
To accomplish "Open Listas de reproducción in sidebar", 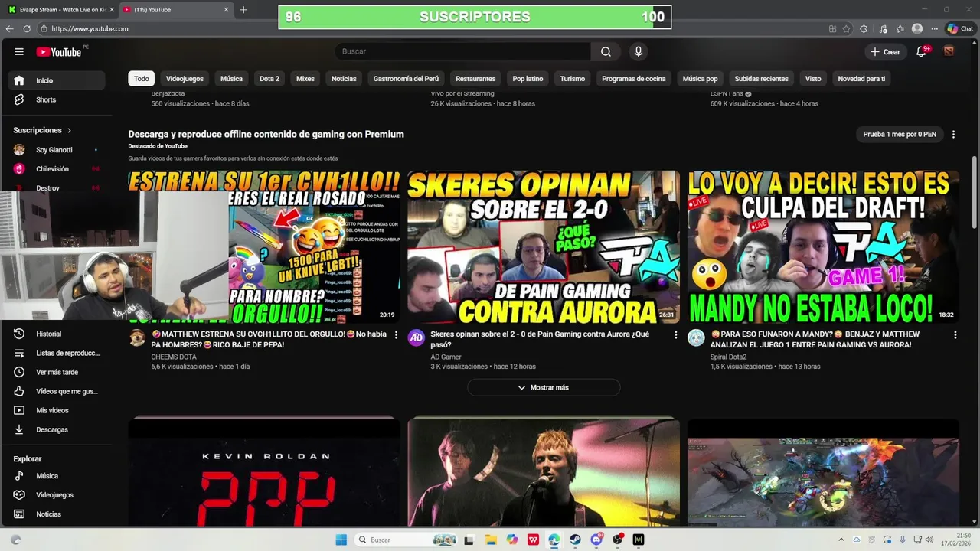I will [x=55, y=353].
